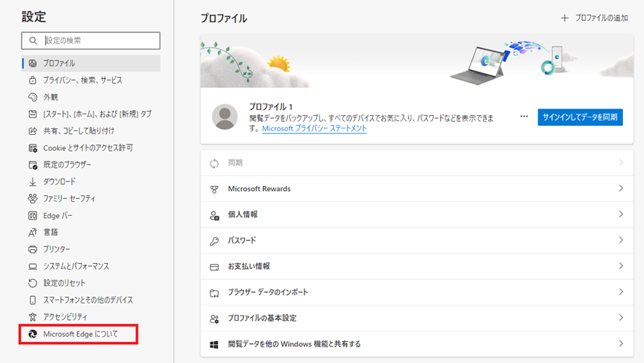Go to ダウンロード settings section
Image resolution: width=644 pixels, height=363 pixels.
click(91, 181)
